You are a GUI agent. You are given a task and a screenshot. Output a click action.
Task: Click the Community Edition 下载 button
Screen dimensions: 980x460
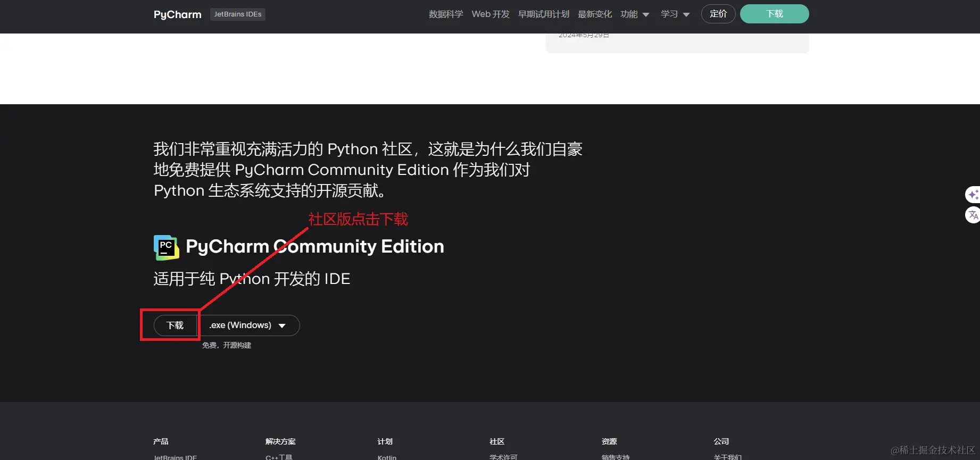(175, 325)
